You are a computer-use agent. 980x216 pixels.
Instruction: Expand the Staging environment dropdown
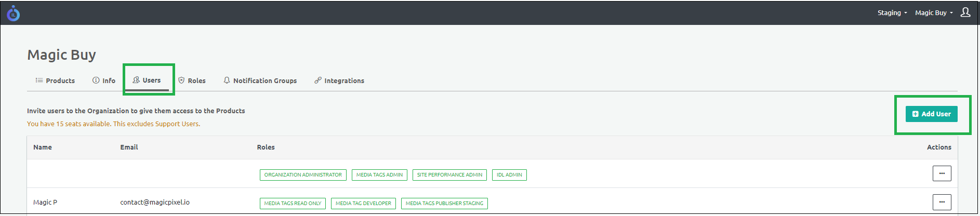[x=892, y=13]
